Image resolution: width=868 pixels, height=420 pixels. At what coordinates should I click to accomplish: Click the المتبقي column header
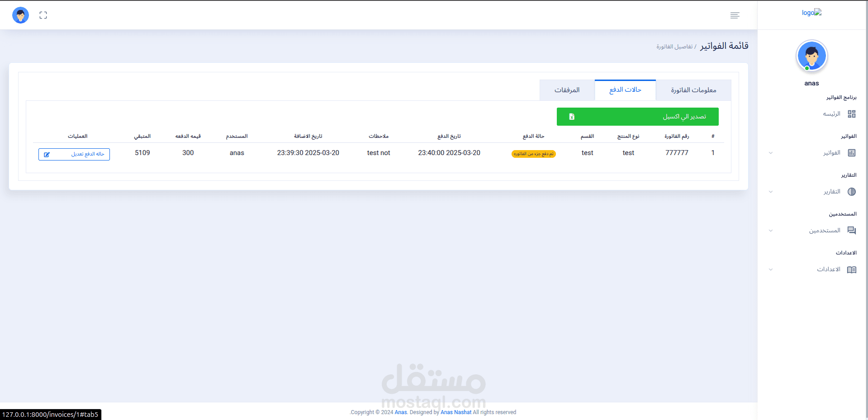point(142,136)
